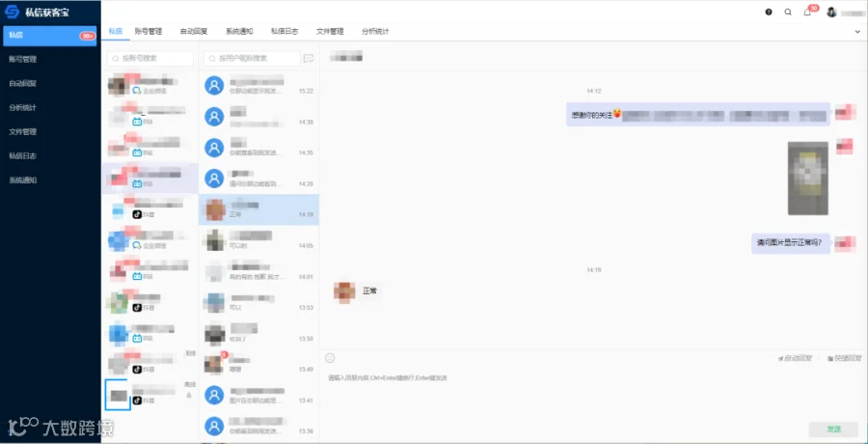Switch to the 账号管理 top tab
This screenshot has height=444, width=868.
click(149, 32)
